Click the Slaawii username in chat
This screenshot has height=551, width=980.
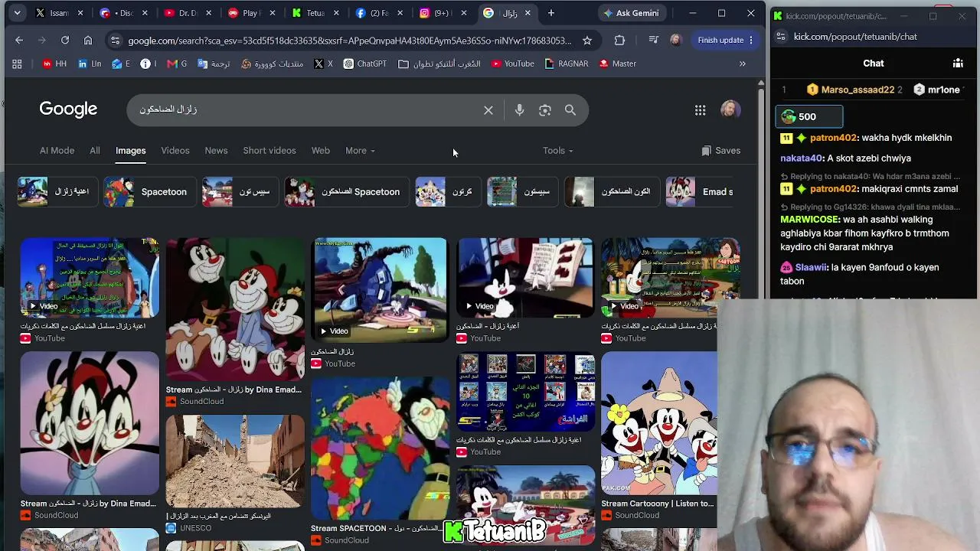coord(812,267)
